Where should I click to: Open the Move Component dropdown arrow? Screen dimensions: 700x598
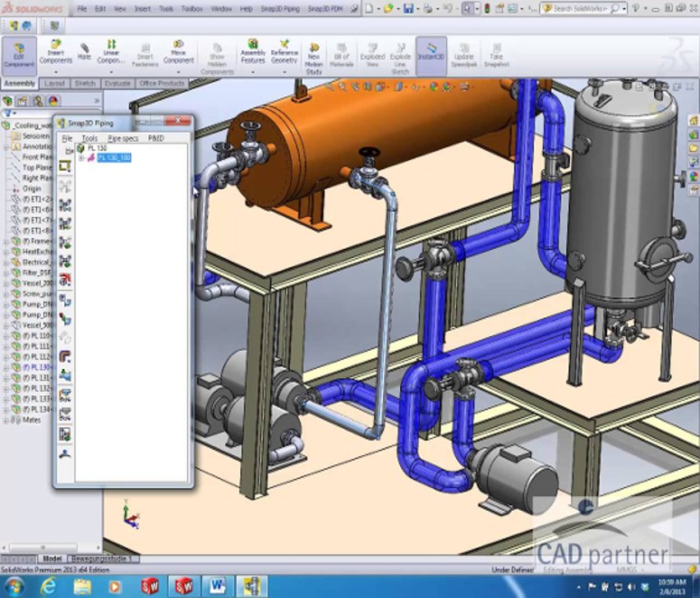(178, 71)
